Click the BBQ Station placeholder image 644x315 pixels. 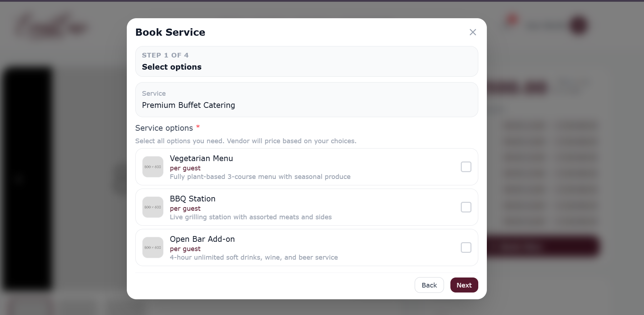click(x=153, y=207)
